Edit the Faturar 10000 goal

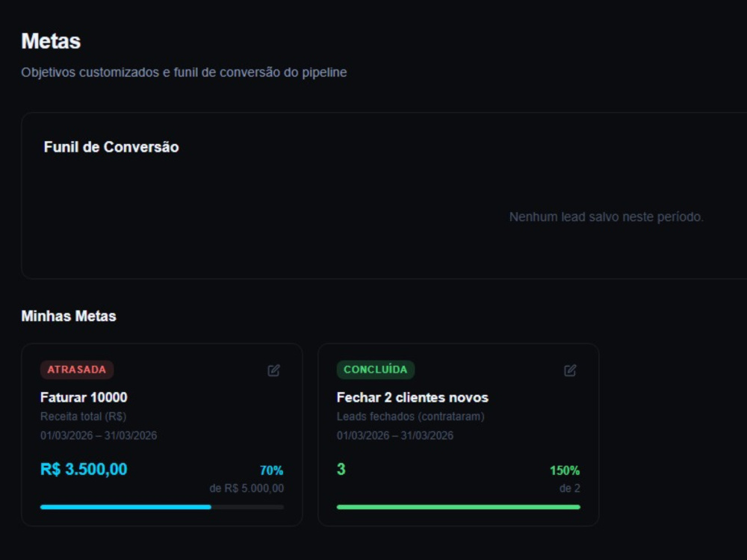(273, 370)
